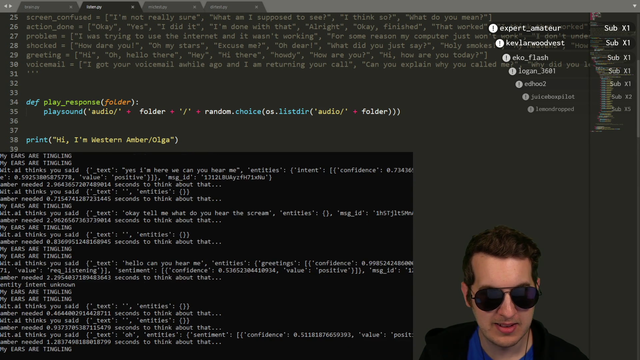Click the expert_amateur username
The width and height of the screenshot is (640, 360).
click(x=530, y=28)
